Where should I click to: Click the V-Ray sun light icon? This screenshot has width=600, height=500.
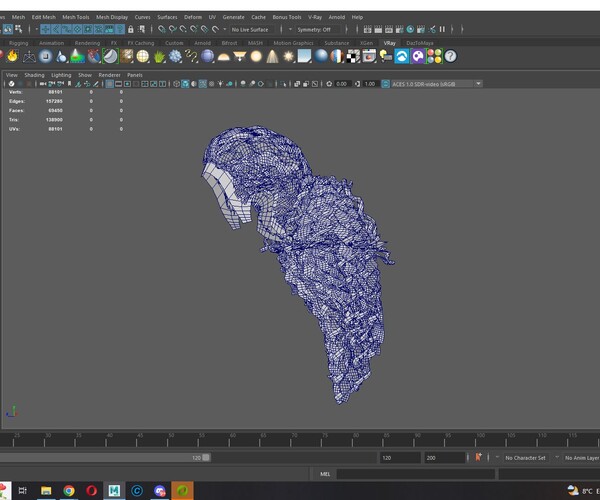point(289,56)
